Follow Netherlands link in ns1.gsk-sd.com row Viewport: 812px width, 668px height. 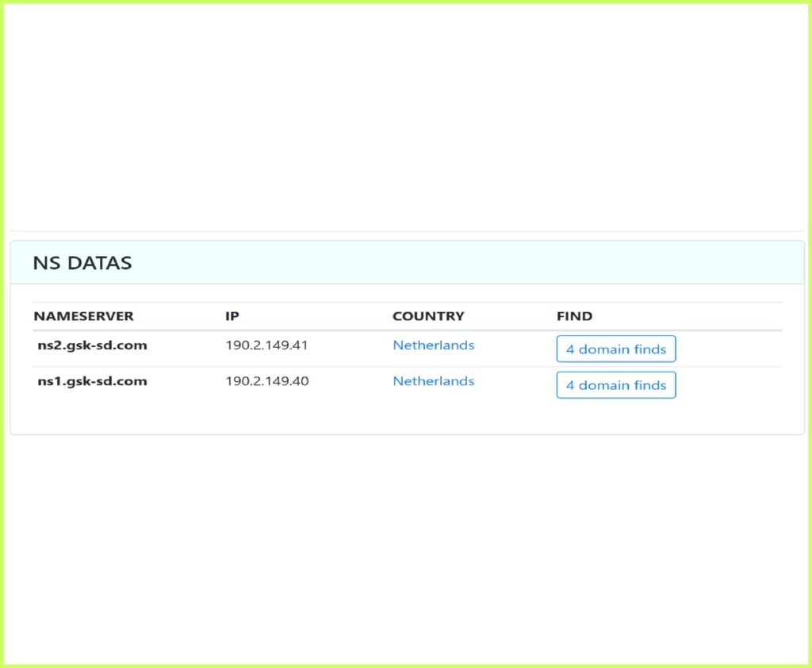pyautogui.click(x=434, y=381)
